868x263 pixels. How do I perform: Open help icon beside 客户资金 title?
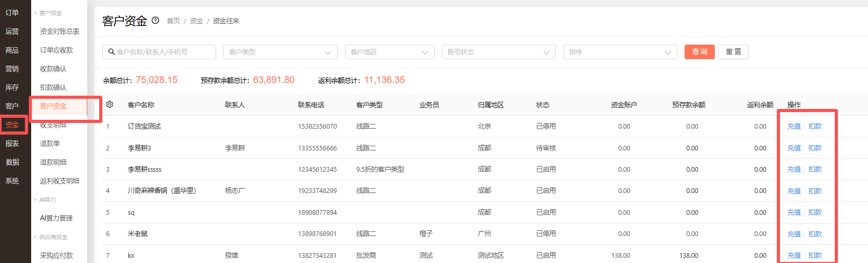point(155,21)
